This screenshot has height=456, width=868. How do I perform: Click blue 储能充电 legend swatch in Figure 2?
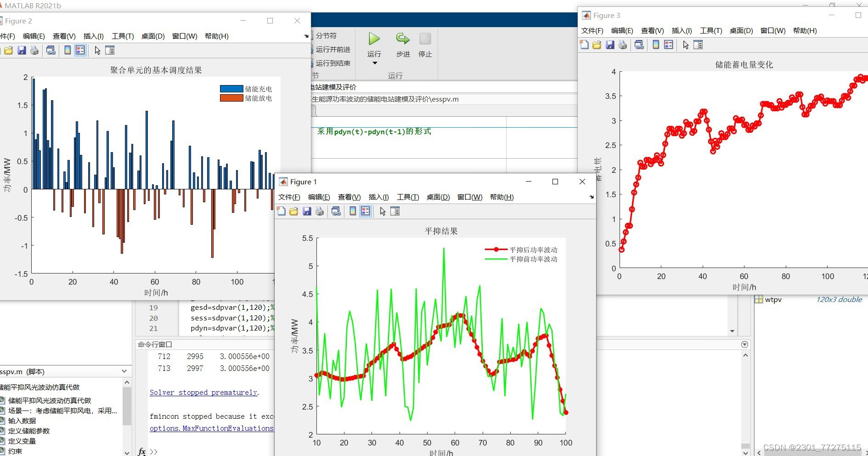pos(231,89)
